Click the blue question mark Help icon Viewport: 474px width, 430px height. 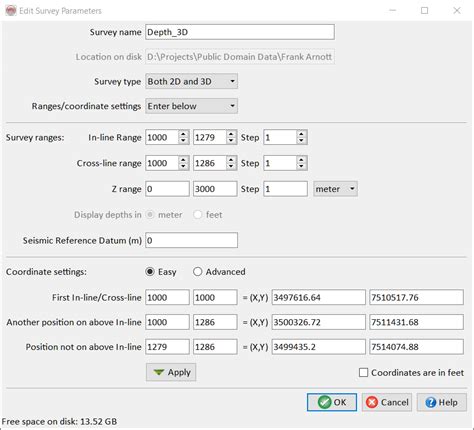pos(430,402)
